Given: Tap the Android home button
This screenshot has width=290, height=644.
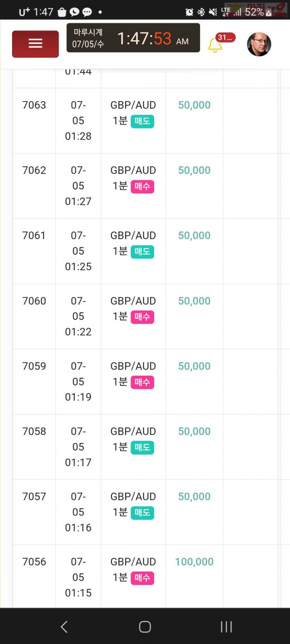Looking at the screenshot, I should [145, 627].
